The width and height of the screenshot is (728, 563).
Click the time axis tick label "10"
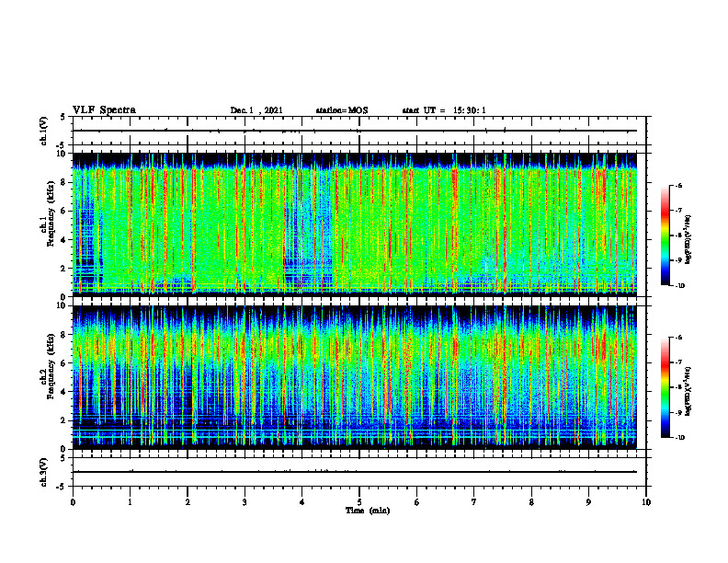(646, 502)
